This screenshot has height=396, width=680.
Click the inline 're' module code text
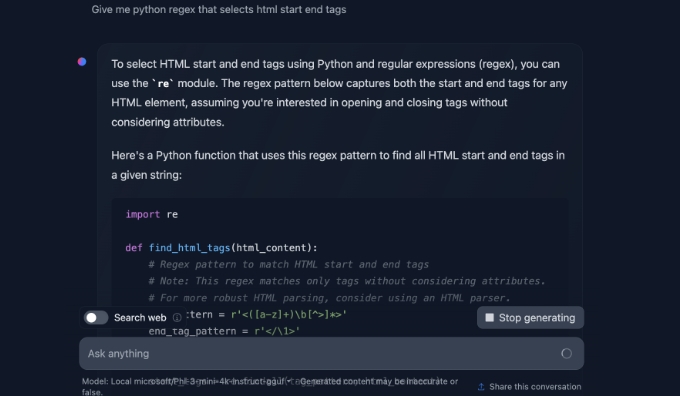(x=163, y=83)
